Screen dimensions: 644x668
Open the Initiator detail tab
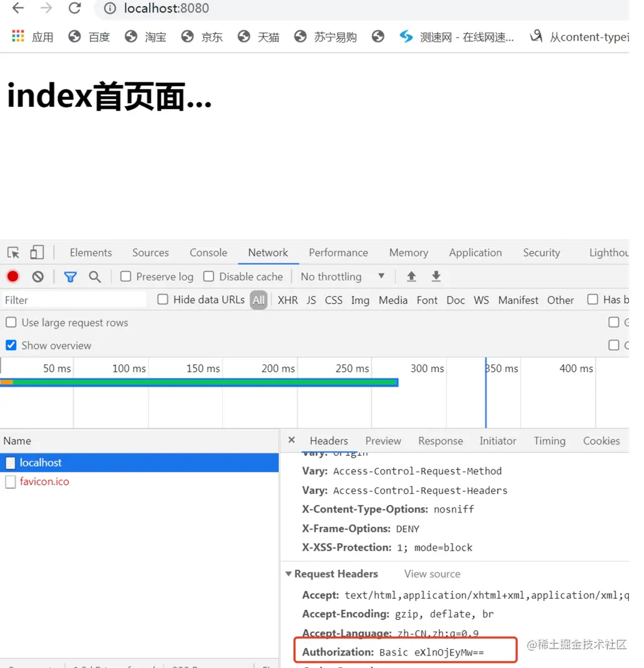[498, 441]
